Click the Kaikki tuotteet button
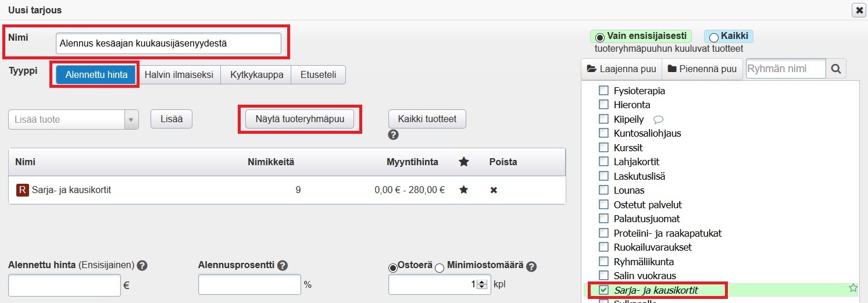Viewport: 868px width, 303px height. (x=427, y=119)
